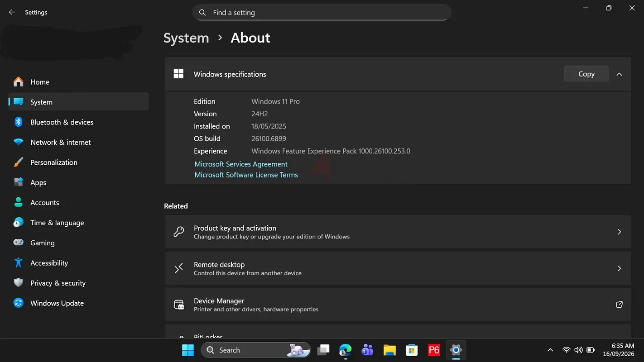The image size is (644, 362).
Task: Click the Product key icon
Action: (x=179, y=232)
